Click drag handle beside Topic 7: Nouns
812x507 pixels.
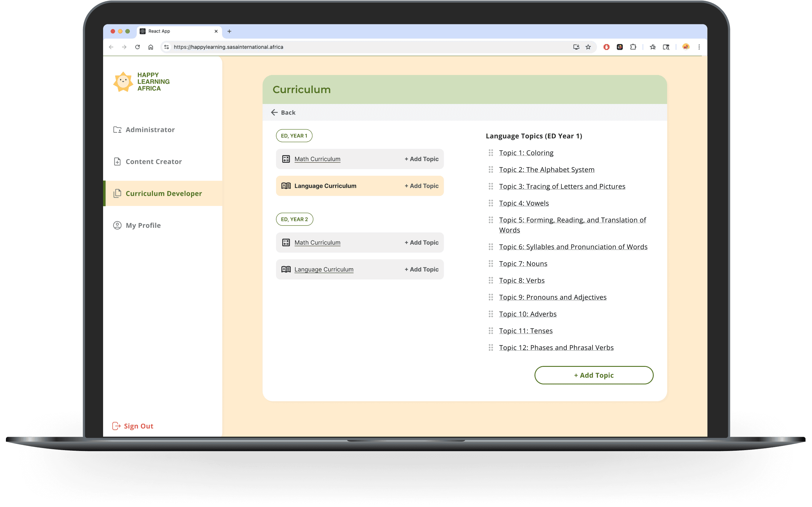491,263
